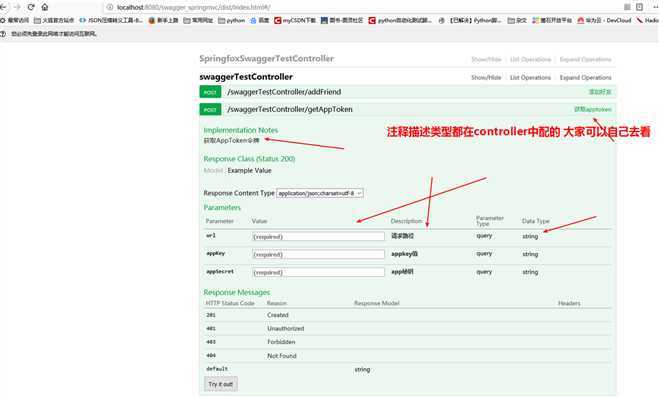Click the info icon in the notification bar
The image size is (659, 397).
[x=3, y=34]
